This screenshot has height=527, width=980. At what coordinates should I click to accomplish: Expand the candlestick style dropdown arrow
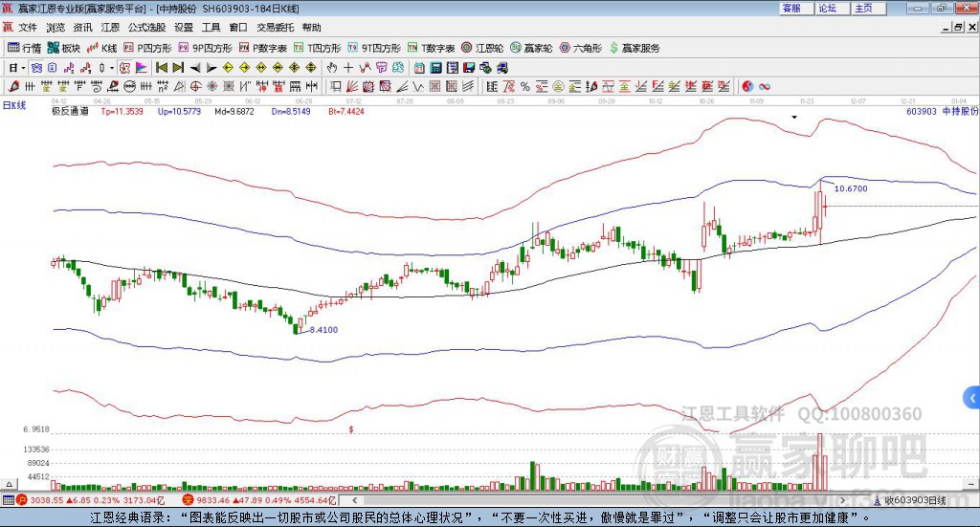(x=112, y=68)
